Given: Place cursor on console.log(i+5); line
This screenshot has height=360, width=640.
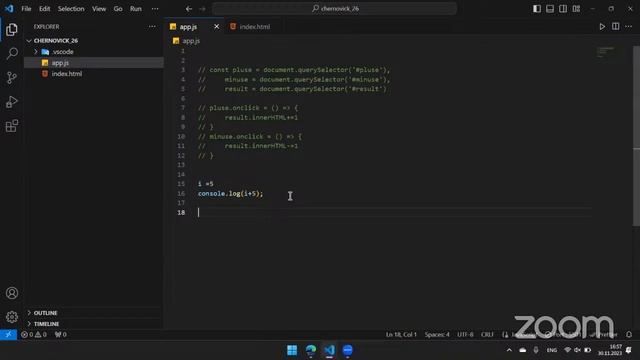Looking at the screenshot, I should click(x=231, y=193).
